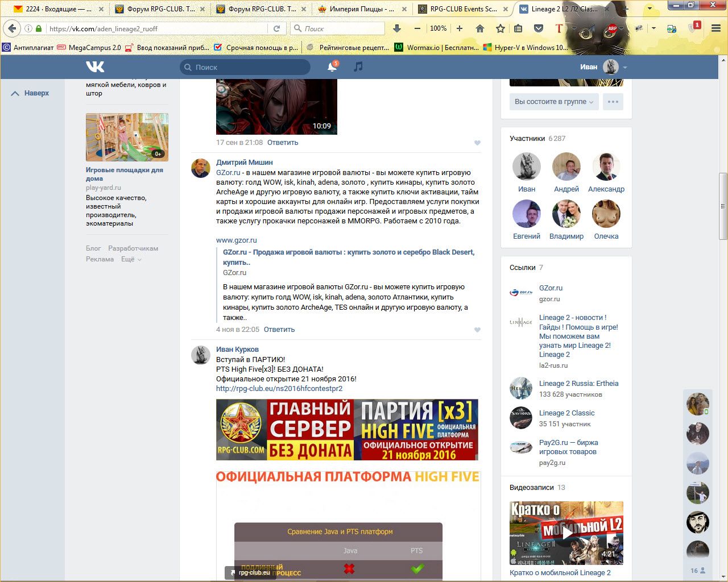Image resolution: width=728 pixels, height=582 pixels.
Task: Open the rpg-club.eu/ns2016hfcontestpr2 link
Action: pyautogui.click(x=279, y=389)
